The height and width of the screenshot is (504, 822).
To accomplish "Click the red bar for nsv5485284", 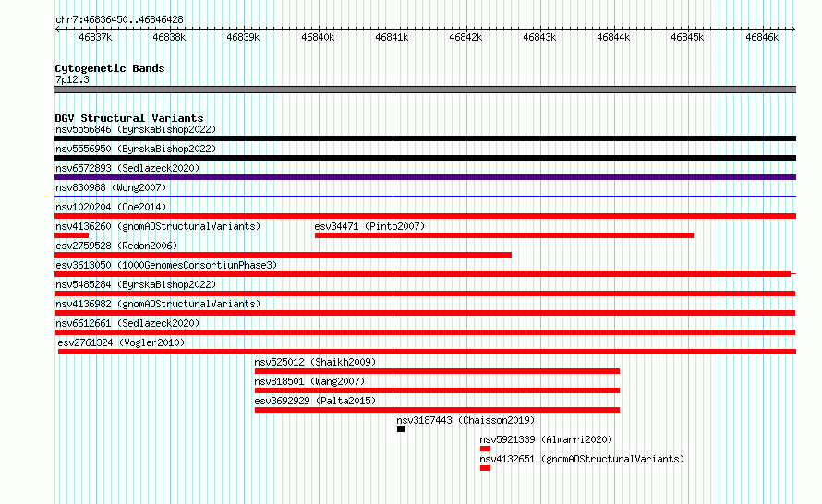I will click(425, 294).
